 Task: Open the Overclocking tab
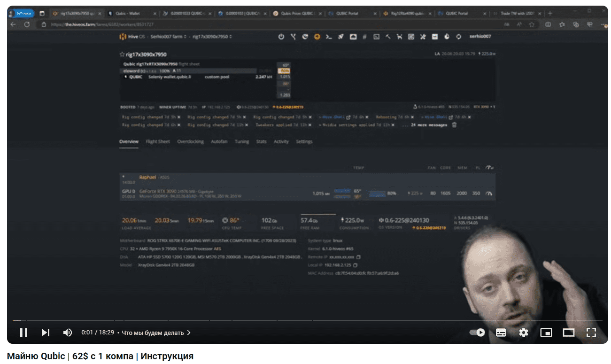[190, 141]
